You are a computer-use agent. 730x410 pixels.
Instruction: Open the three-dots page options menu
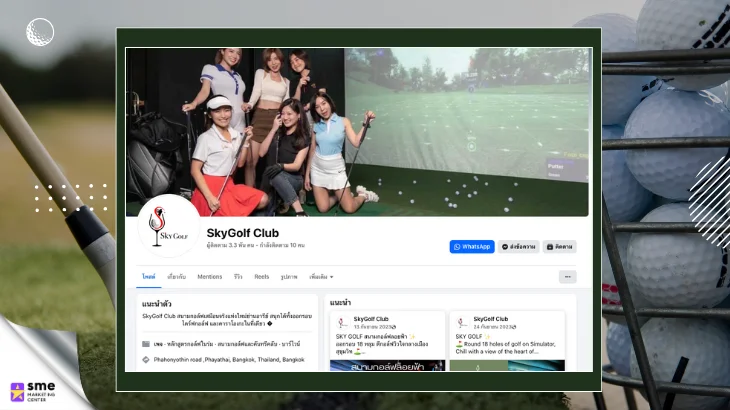tap(567, 277)
